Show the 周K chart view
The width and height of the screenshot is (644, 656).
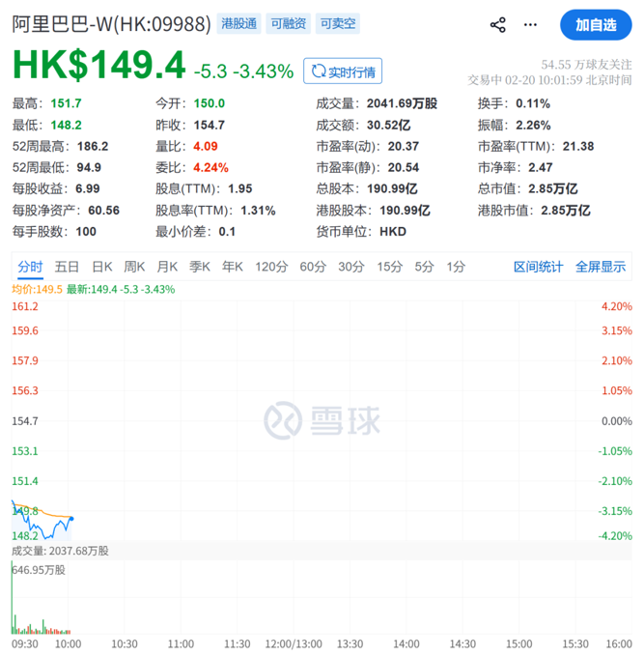pos(135,267)
